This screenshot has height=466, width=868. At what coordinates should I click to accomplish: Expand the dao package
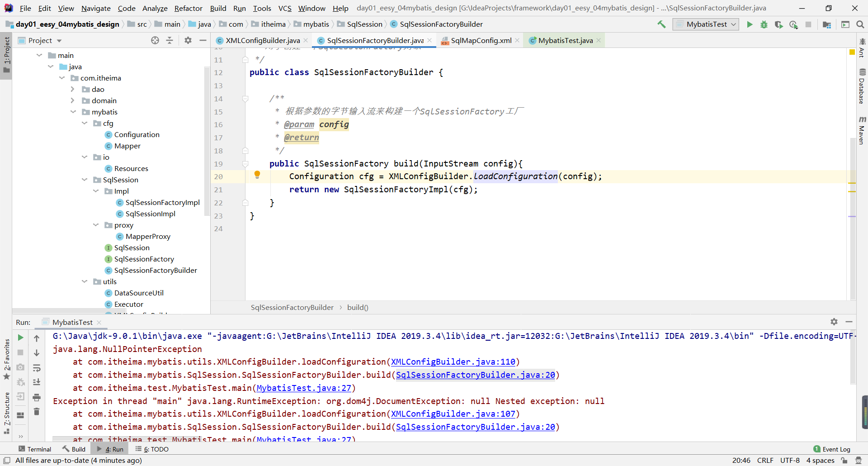[x=73, y=89]
